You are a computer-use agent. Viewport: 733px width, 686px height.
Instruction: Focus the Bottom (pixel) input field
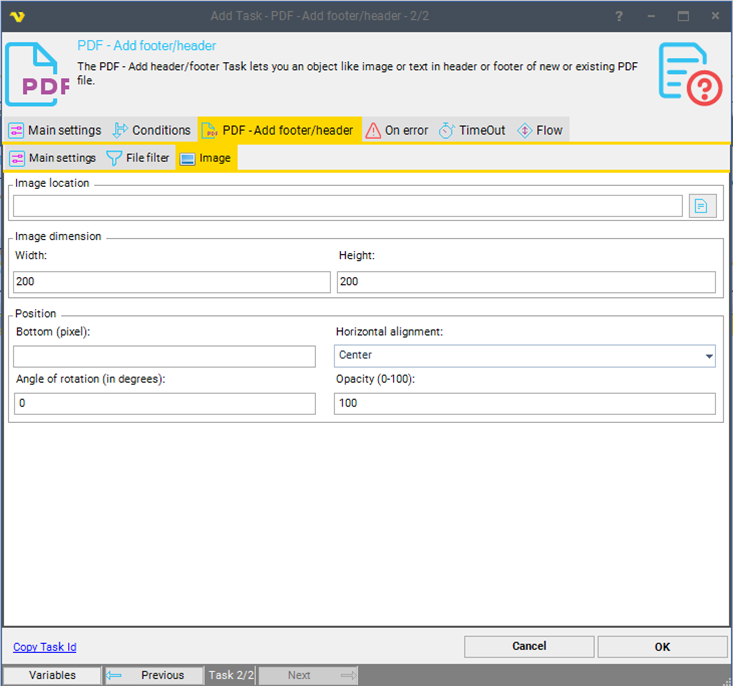point(164,356)
